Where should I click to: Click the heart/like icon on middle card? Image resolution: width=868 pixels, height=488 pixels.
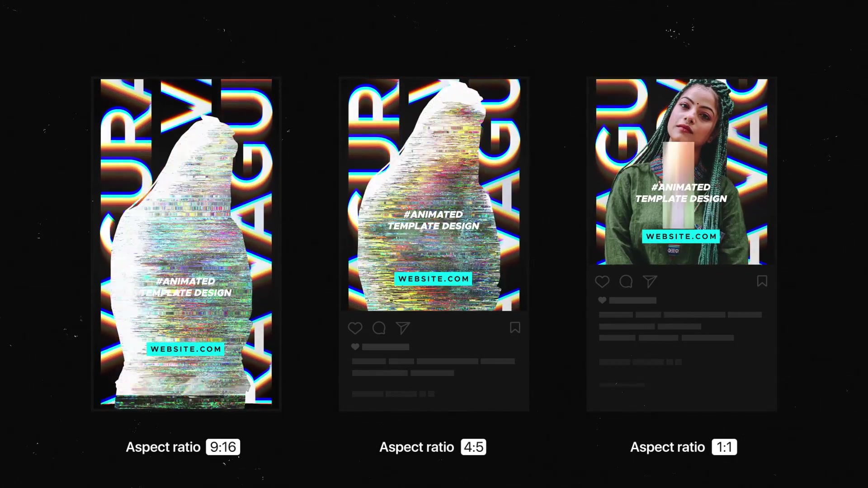[x=355, y=328]
